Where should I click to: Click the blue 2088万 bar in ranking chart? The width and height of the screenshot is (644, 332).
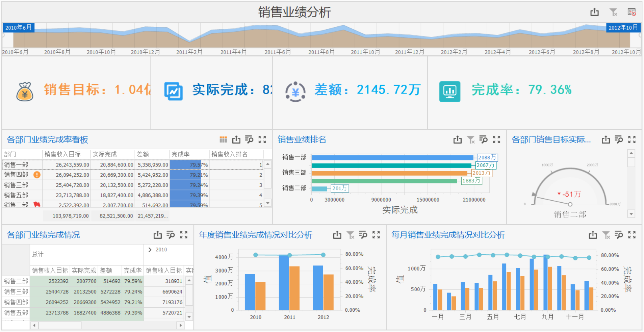[x=392, y=158]
